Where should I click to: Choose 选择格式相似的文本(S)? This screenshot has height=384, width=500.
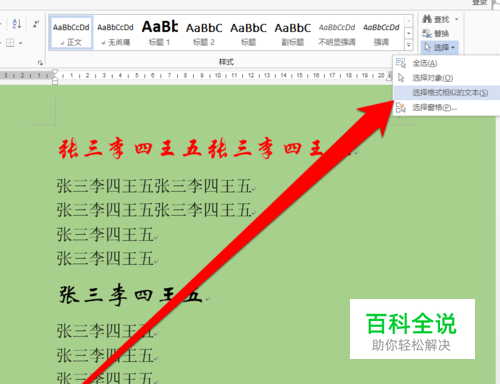447,92
